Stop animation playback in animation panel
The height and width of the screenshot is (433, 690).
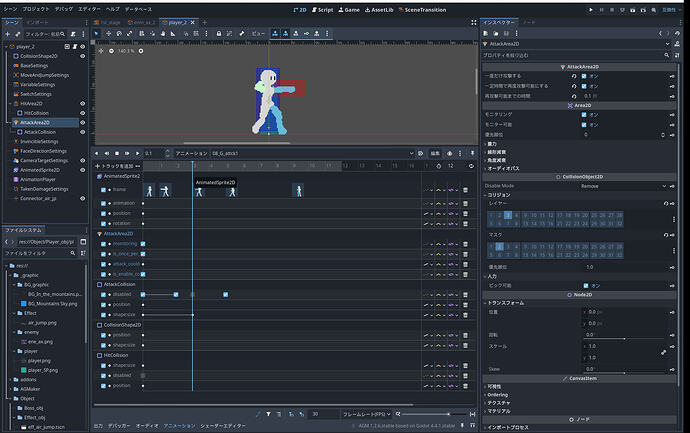(117, 153)
